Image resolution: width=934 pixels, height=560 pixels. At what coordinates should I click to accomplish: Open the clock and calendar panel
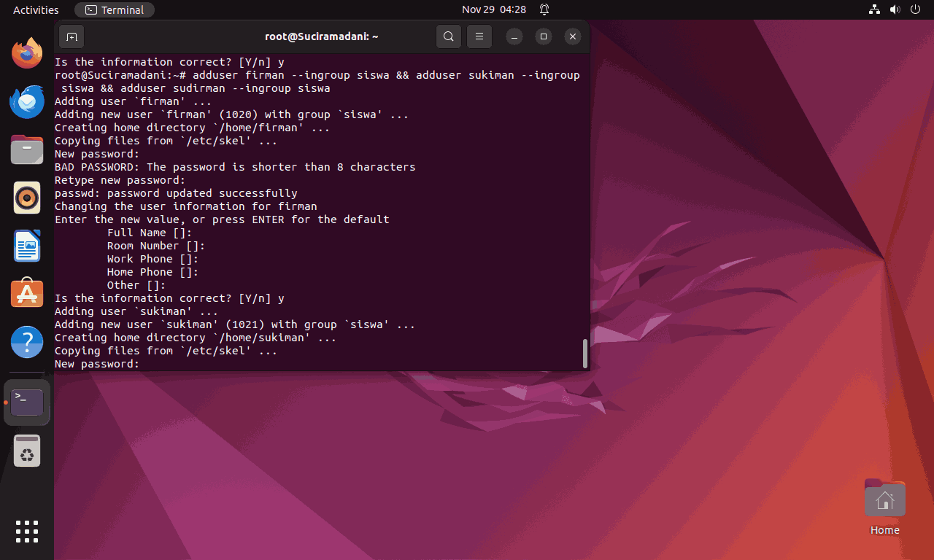tap(494, 10)
